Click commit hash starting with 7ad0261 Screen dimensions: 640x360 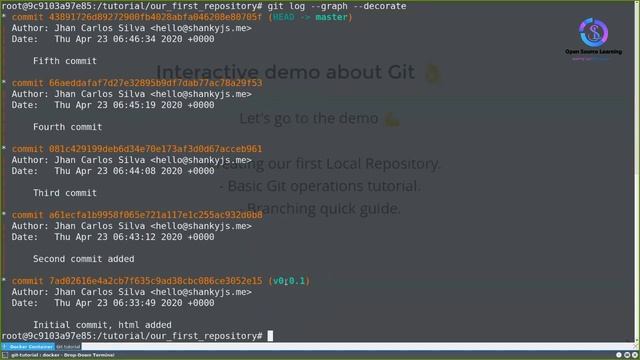(x=156, y=281)
